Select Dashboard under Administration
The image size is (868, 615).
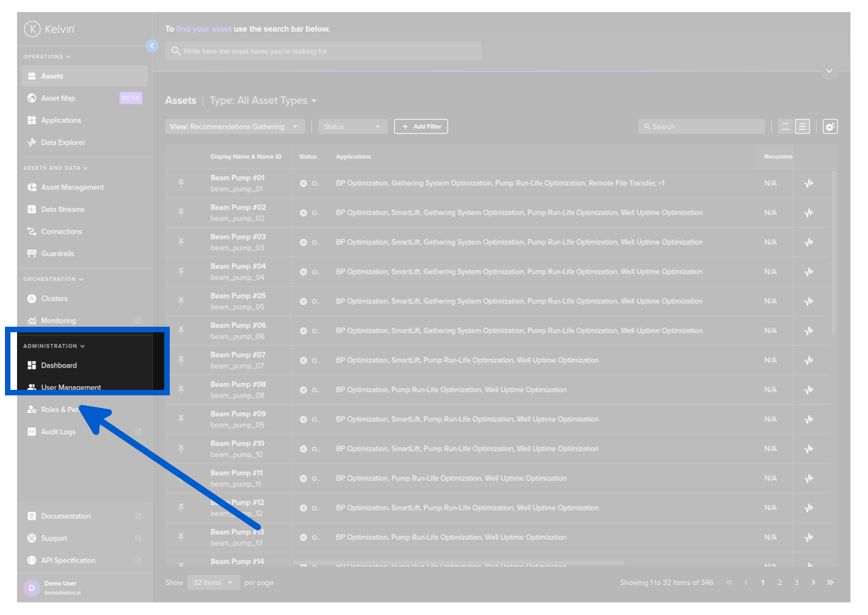(59, 366)
